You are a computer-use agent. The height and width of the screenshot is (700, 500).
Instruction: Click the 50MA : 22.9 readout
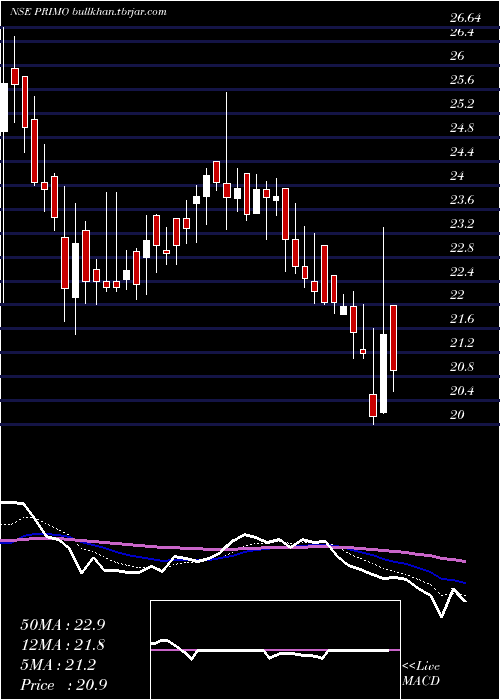click(x=63, y=625)
